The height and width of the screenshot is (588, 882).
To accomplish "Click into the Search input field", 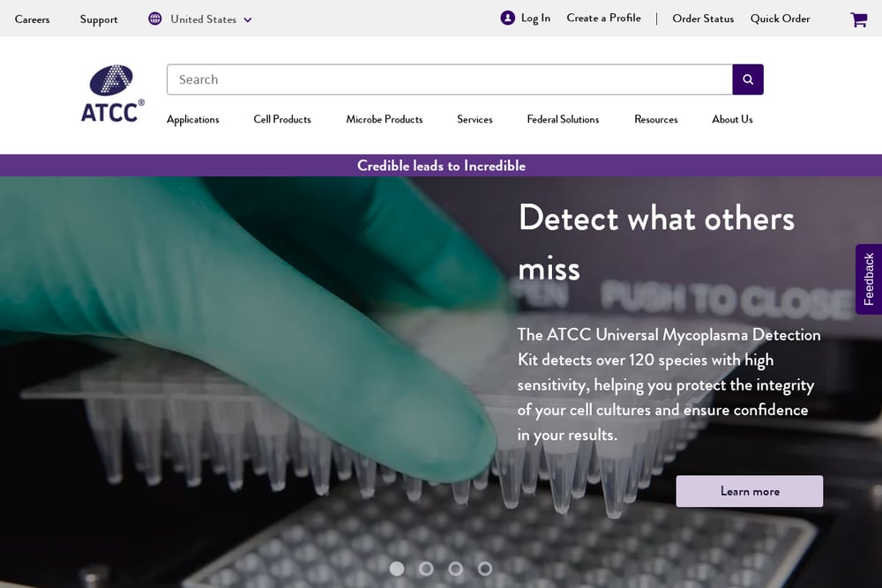I will (450, 79).
